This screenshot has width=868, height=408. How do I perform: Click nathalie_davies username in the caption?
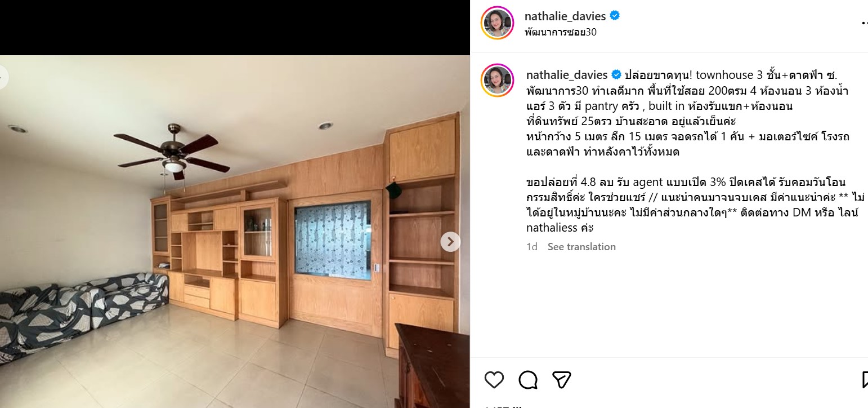(x=566, y=74)
